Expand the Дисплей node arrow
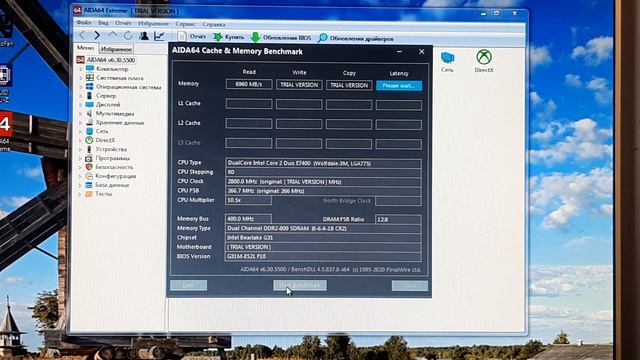 tap(81, 105)
